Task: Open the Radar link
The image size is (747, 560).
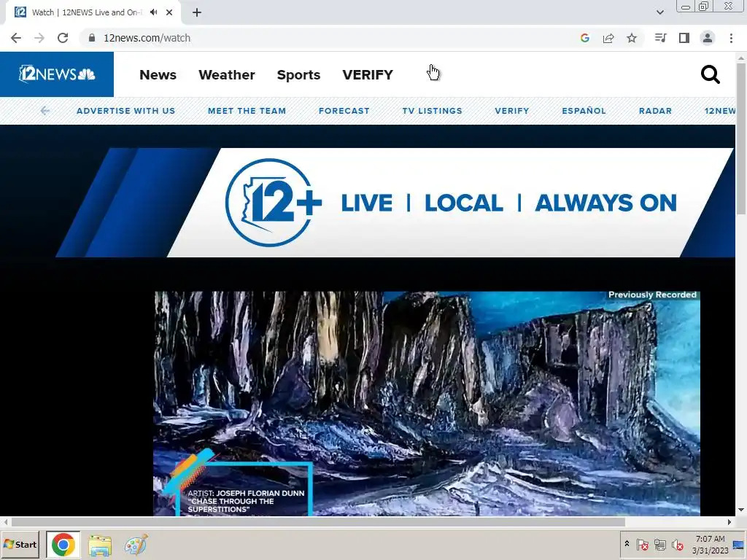Action: [x=655, y=111]
